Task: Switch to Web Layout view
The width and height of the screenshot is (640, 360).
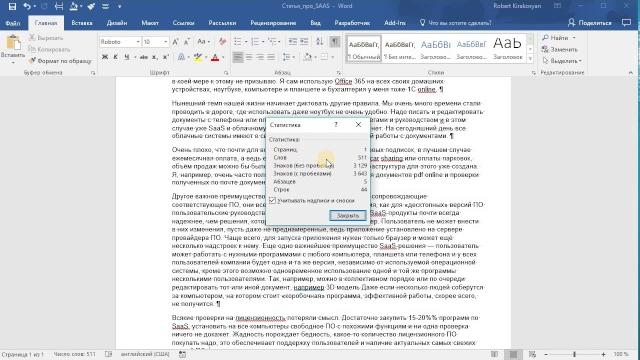Action: [532, 354]
